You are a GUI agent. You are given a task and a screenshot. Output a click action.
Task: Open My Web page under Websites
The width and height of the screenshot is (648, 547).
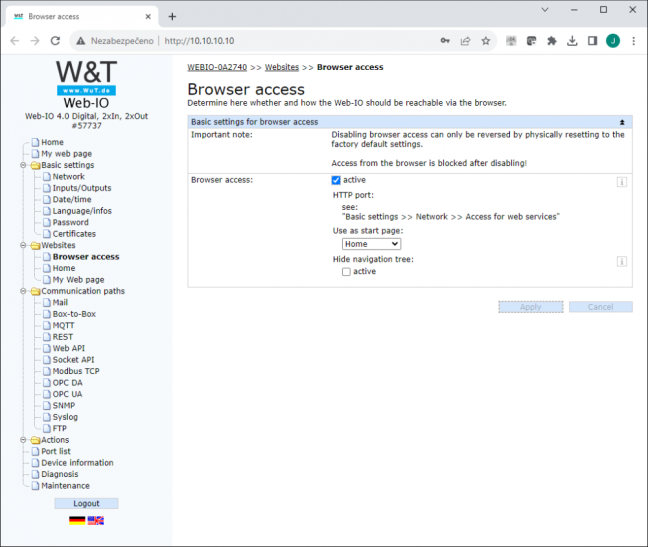[78, 280]
